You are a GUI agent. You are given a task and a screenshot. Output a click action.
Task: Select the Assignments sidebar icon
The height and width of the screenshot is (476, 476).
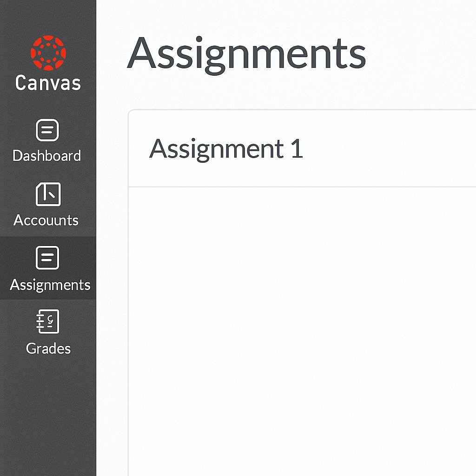(x=47, y=258)
